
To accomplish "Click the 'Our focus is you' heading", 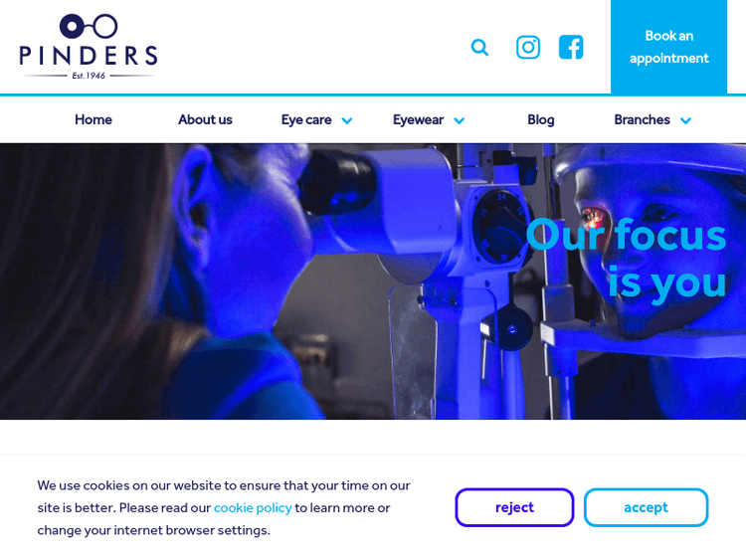I will (626, 260).
